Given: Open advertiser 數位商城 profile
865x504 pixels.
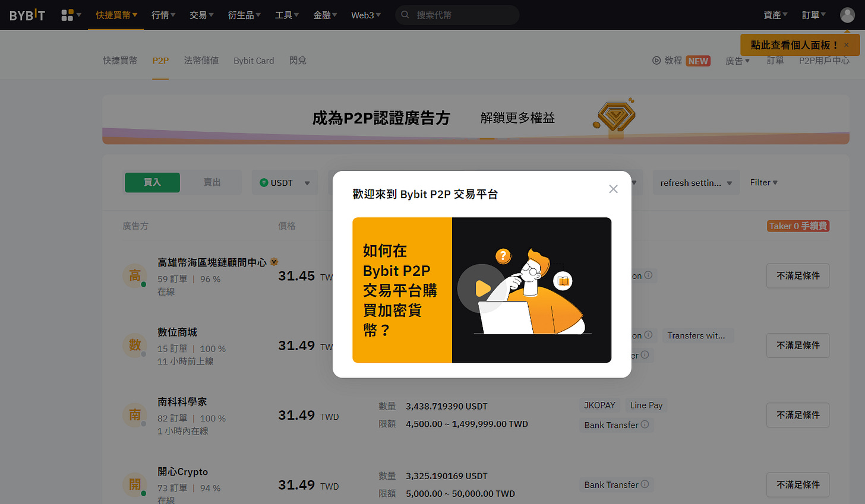Looking at the screenshot, I should [x=177, y=332].
